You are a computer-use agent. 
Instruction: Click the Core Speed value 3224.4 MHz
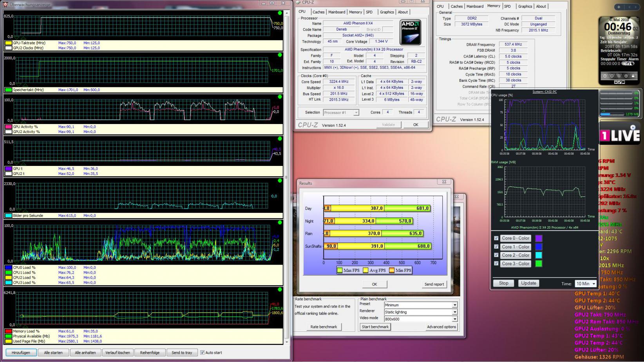click(339, 82)
